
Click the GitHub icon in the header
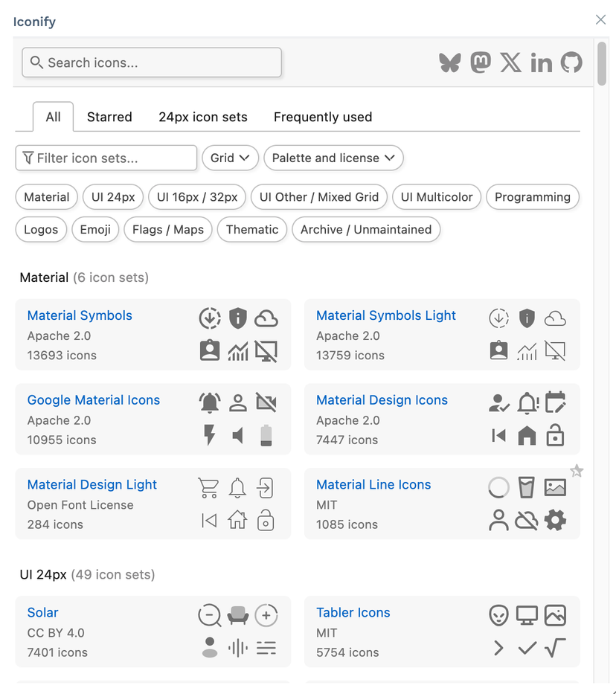coord(571,62)
